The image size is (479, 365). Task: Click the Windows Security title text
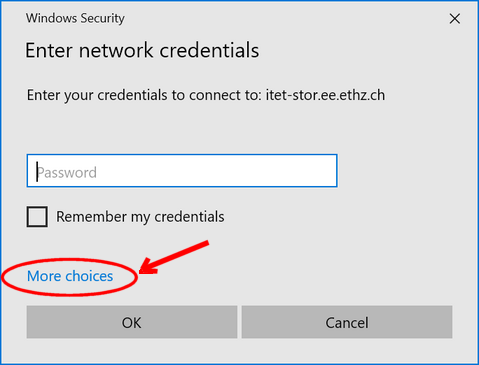click(x=75, y=18)
